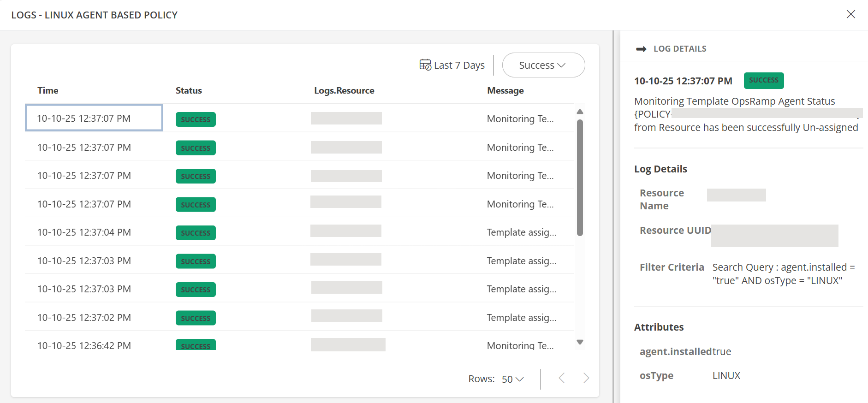Image resolution: width=868 pixels, height=403 pixels.
Task: Click the SUCCESS badge in log details panel
Action: (763, 80)
